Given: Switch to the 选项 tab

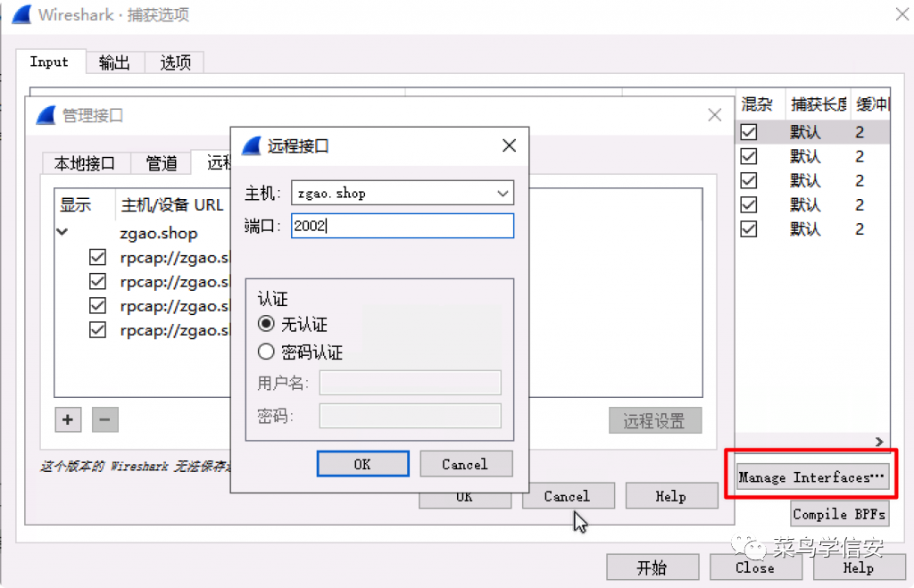Looking at the screenshot, I should tap(175, 62).
